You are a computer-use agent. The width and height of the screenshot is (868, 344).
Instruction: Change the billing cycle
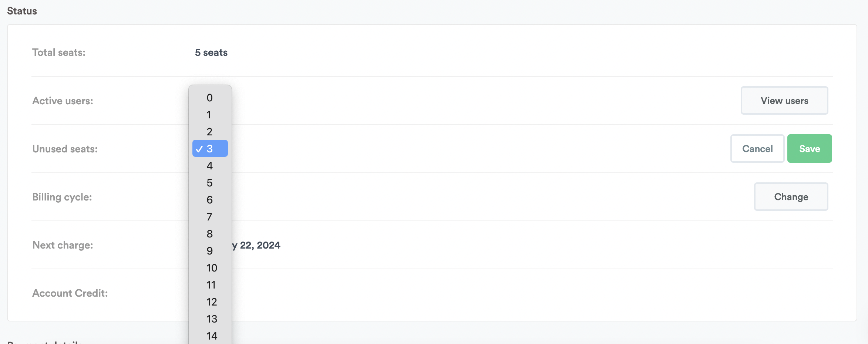click(791, 197)
